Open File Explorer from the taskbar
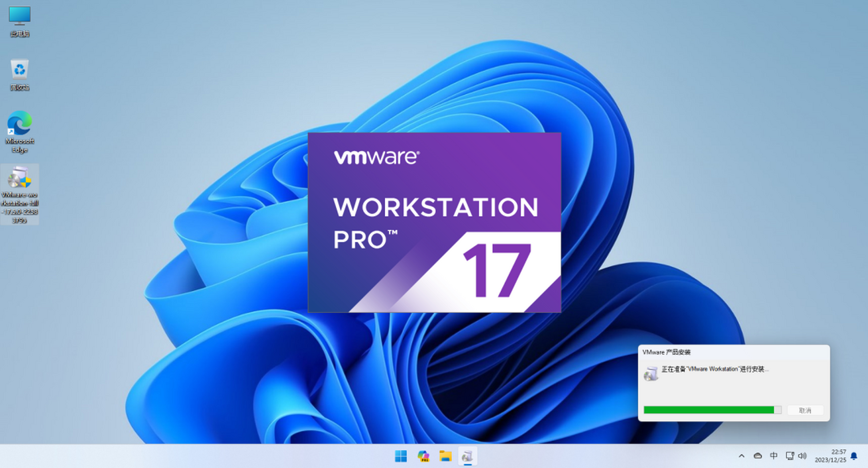The image size is (868, 468). coord(446,456)
